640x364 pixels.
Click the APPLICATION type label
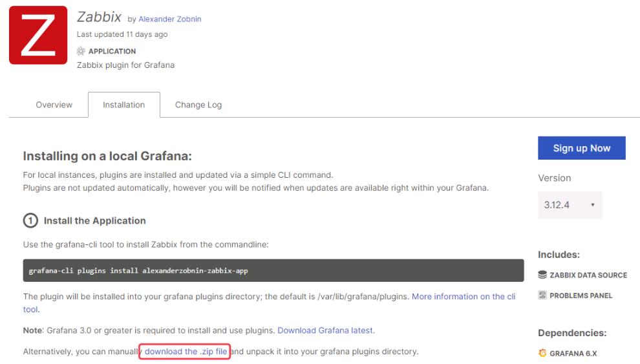pyautogui.click(x=112, y=52)
